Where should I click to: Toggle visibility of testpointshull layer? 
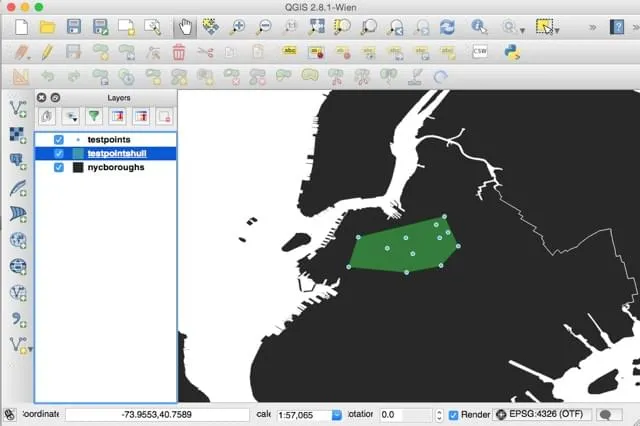59,153
